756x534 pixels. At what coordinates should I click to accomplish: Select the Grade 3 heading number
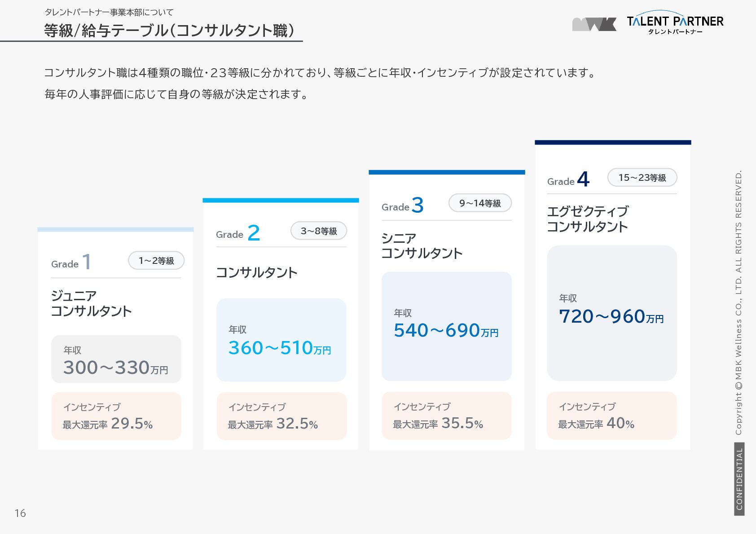(x=418, y=205)
